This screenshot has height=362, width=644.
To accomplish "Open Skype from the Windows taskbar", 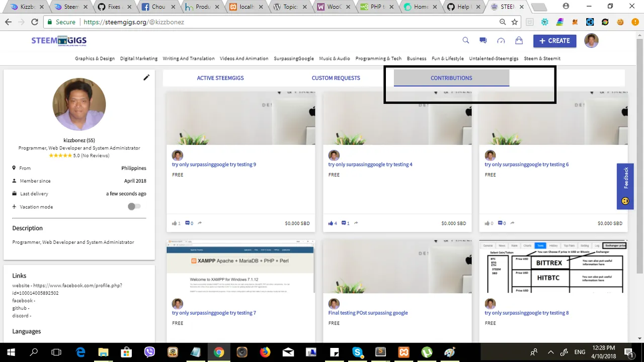I will pos(357,352).
